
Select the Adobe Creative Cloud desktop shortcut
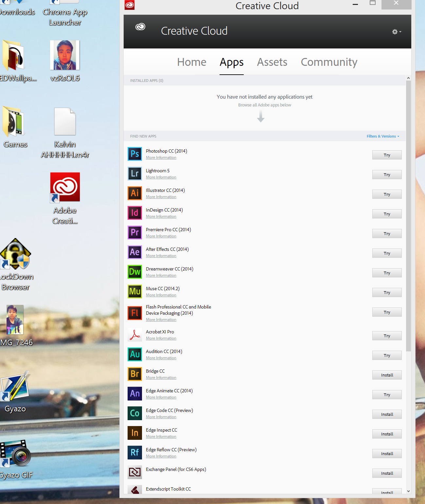pos(65,198)
